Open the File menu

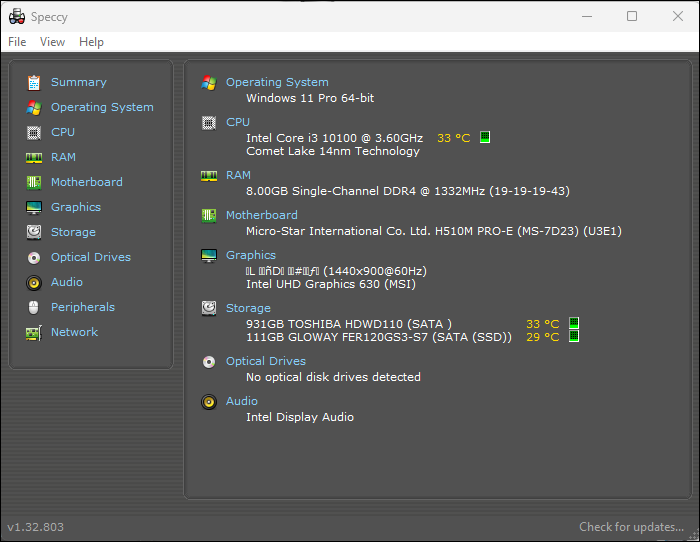[x=17, y=42]
